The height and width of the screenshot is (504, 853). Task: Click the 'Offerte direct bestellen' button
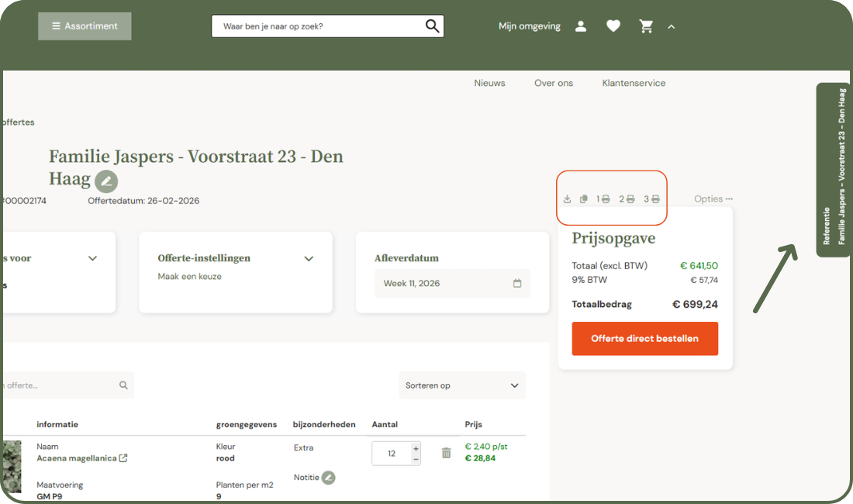tap(644, 339)
